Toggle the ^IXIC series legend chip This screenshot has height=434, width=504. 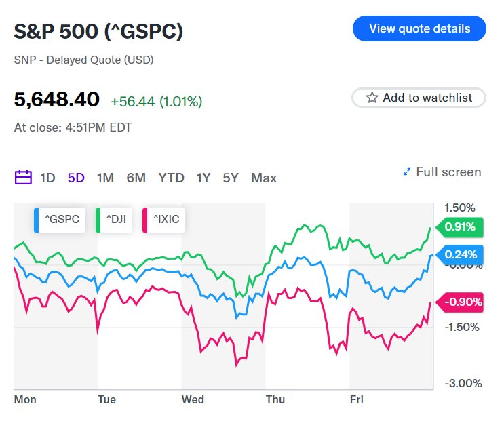[x=163, y=220]
